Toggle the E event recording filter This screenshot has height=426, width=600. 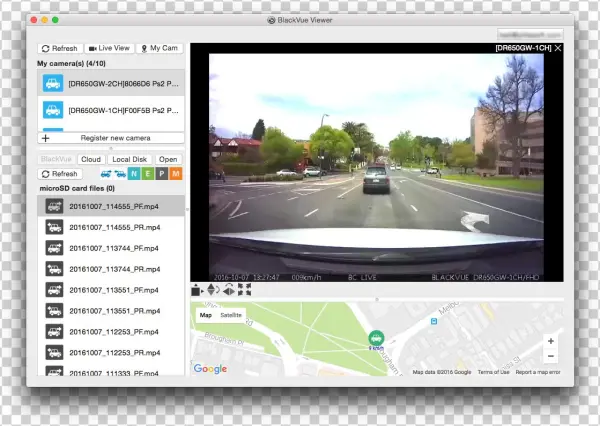click(x=148, y=174)
